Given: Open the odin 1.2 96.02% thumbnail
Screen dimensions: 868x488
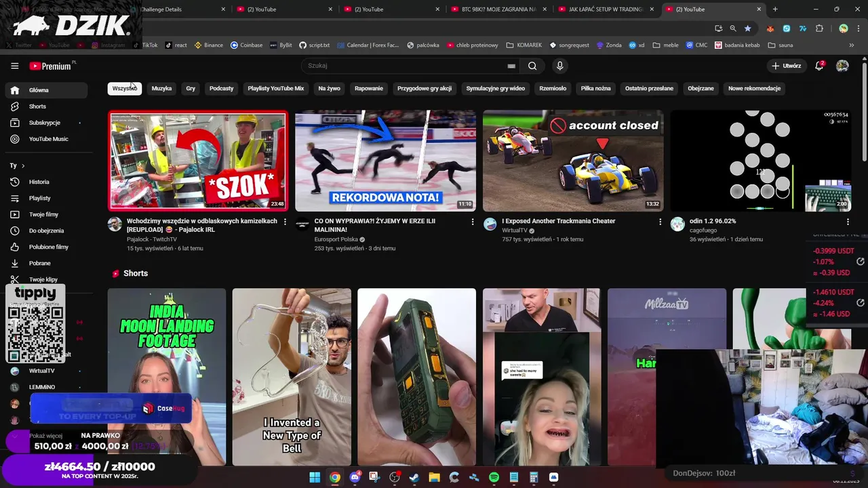Looking at the screenshot, I should coord(760,161).
